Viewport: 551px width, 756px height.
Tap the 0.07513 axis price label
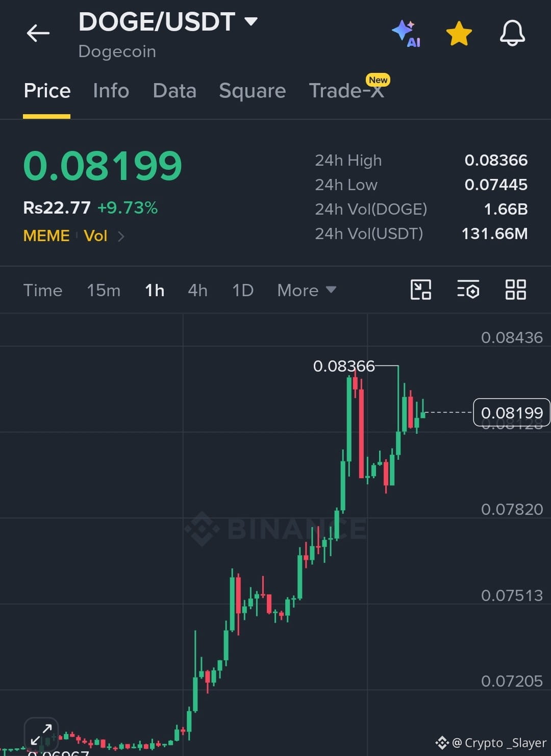click(512, 595)
